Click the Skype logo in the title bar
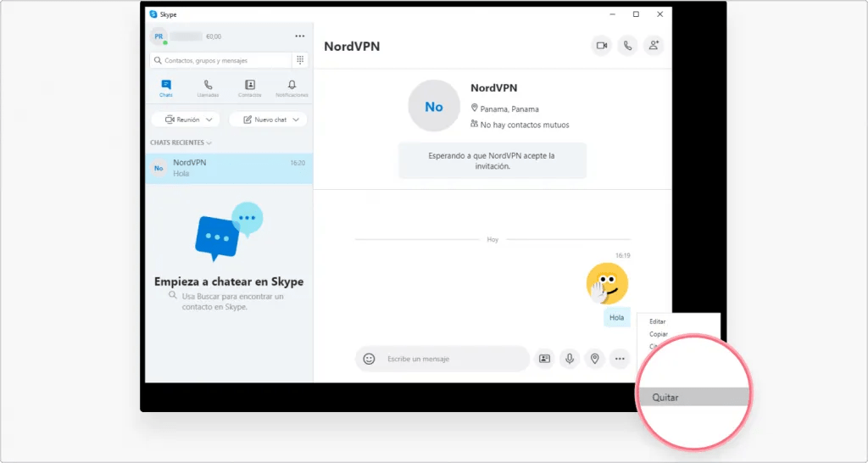Viewport: 868px width, 463px height. point(153,14)
